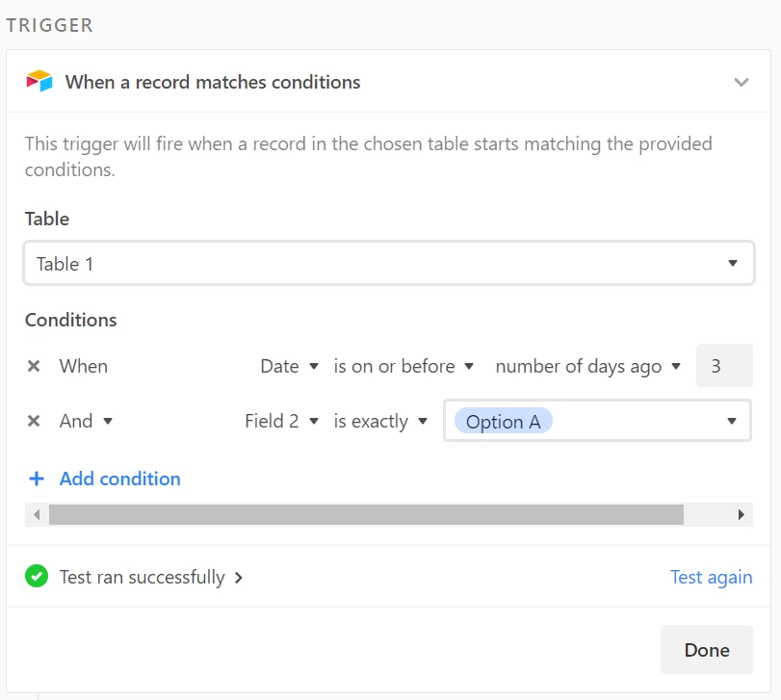This screenshot has width=781, height=700.
Task: Click the left arrow of horizontal scrollbar
Action: point(37,514)
